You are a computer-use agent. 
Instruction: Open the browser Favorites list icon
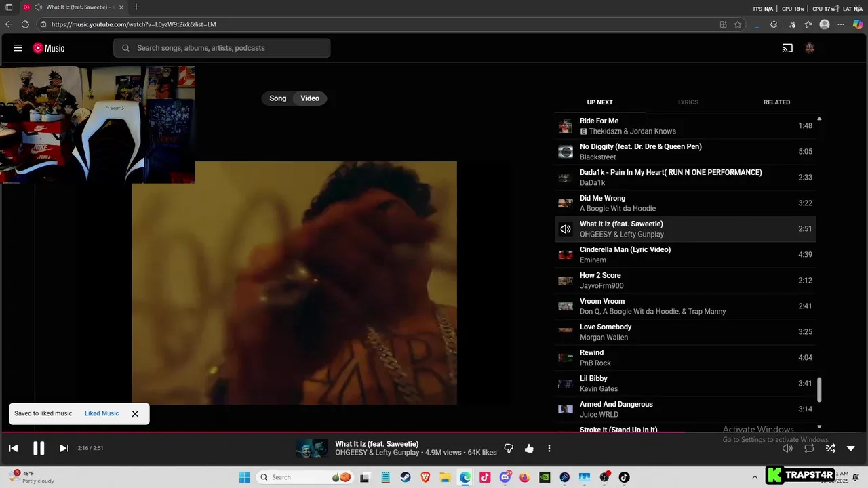coord(808,24)
